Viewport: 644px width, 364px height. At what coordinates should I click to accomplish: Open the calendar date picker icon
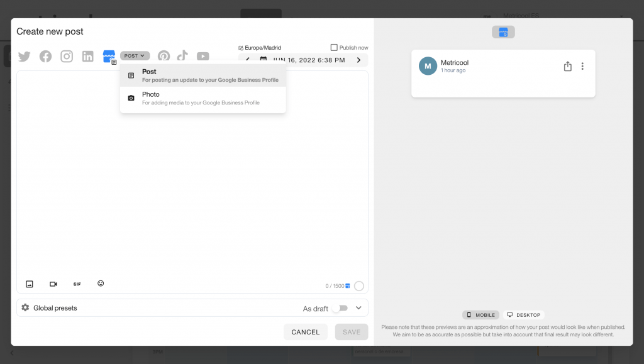[264, 60]
